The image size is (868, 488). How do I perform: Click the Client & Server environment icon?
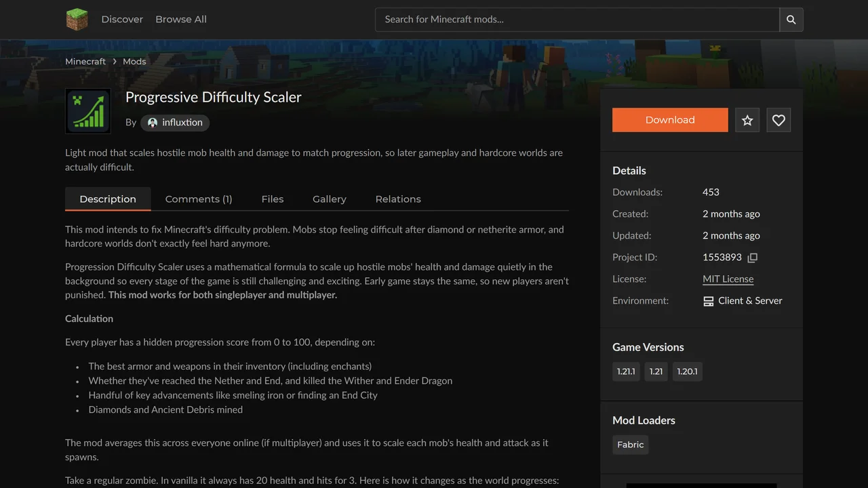point(708,301)
